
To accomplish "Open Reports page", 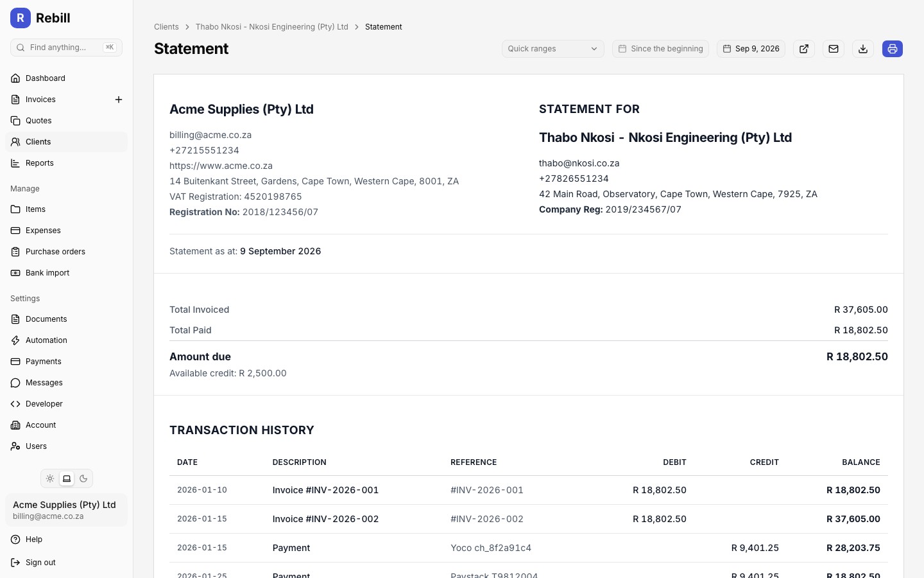I will (66, 163).
